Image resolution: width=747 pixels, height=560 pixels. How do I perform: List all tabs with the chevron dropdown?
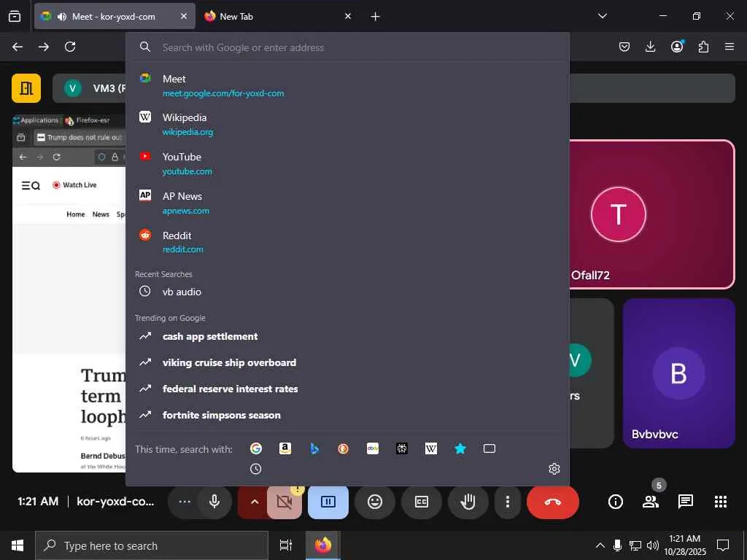click(x=602, y=16)
